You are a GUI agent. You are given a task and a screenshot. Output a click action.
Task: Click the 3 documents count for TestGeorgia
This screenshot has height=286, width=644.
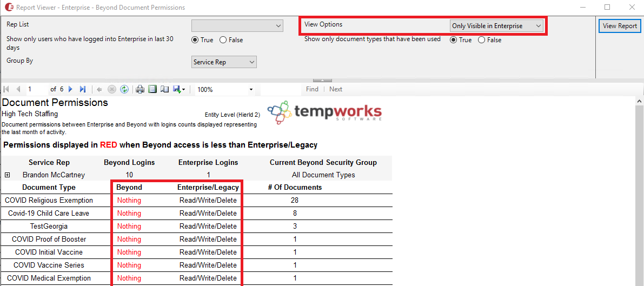pos(295,227)
